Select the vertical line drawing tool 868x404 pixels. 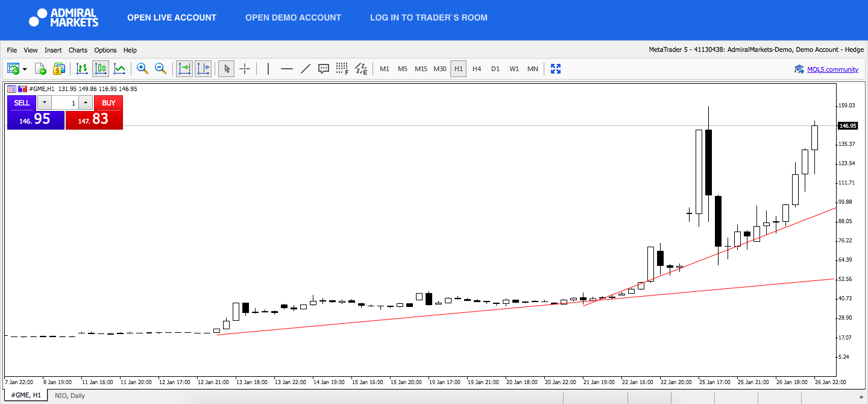pos(268,69)
